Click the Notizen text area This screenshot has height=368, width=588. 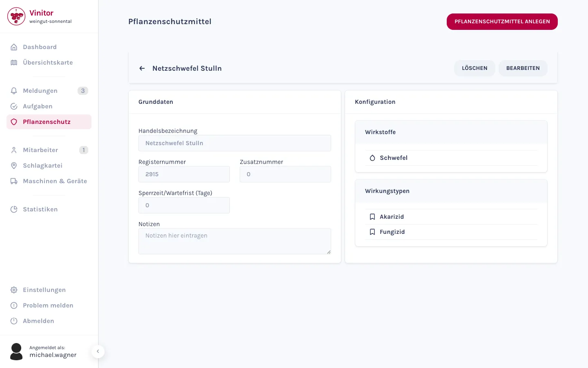pyautogui.click(x=235, y=241)
